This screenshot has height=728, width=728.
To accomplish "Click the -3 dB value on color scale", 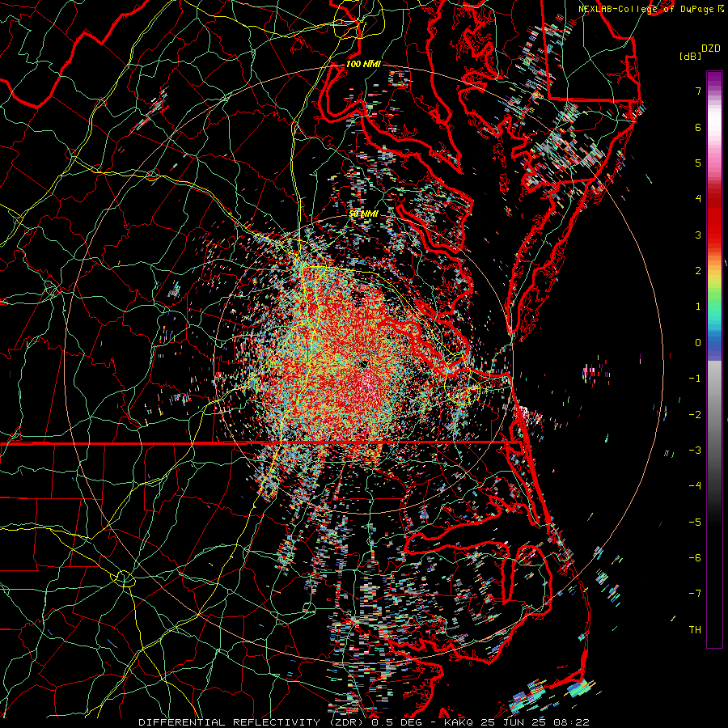I will pyautogui.click(x=695, y=451).
